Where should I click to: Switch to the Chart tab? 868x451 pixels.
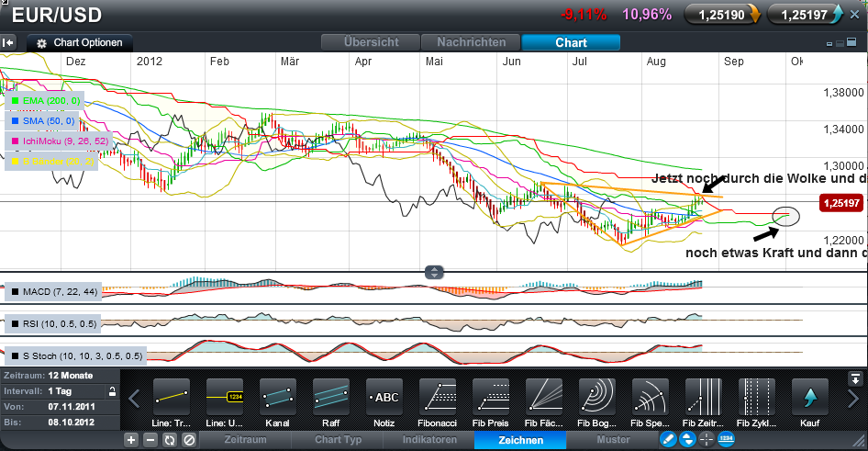571,42
